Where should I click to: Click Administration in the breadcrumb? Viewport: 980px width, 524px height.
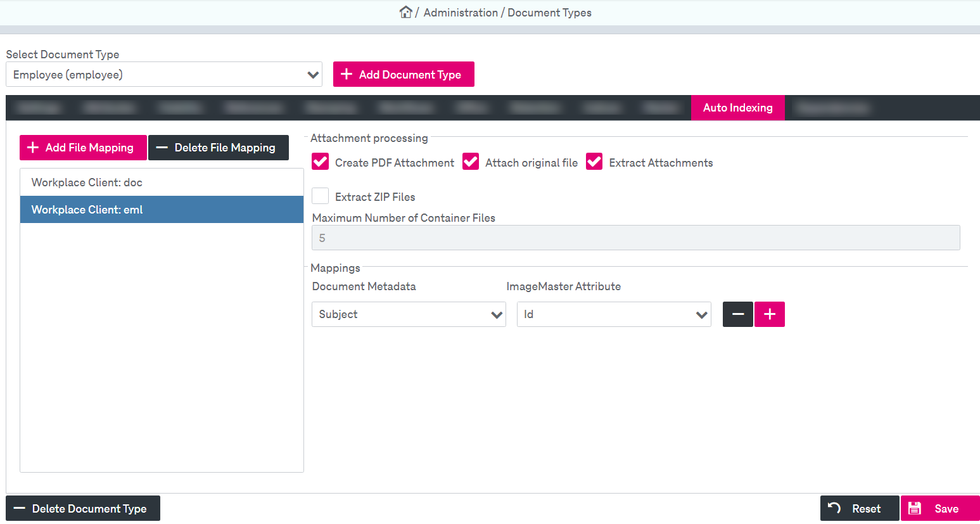(x=461, y=13)
